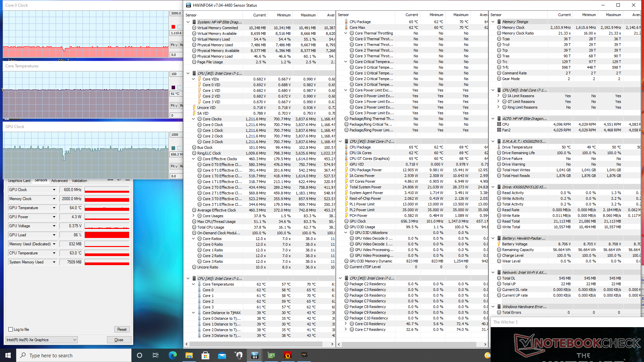Image resolution: width=644 pixels, height=362 pixels.
Task: Open Task View from the taskbar
Action: [155, 355]
